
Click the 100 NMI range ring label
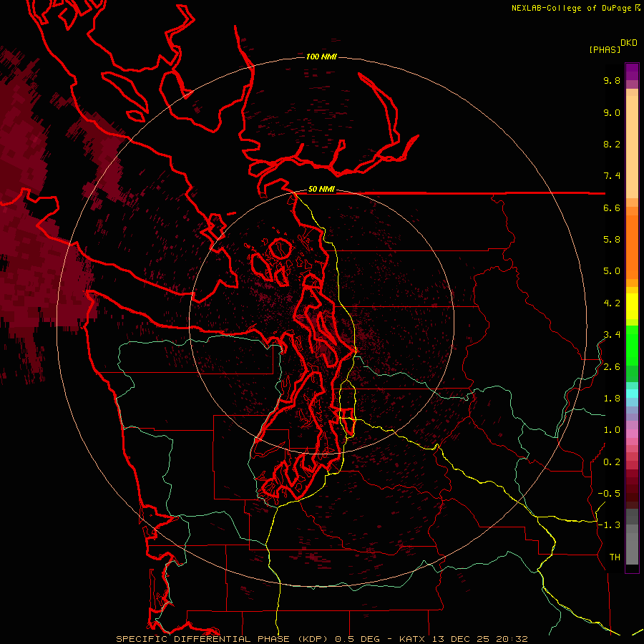321,57
